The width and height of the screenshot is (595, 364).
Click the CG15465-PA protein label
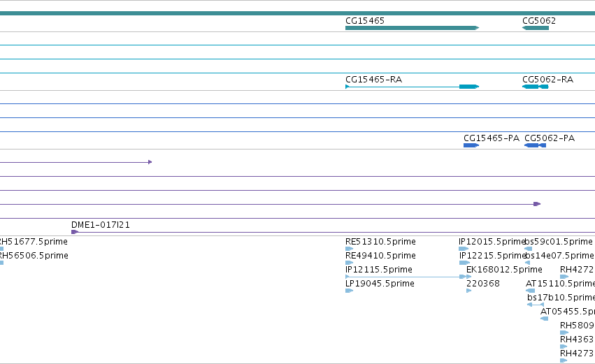coord(492,138)
